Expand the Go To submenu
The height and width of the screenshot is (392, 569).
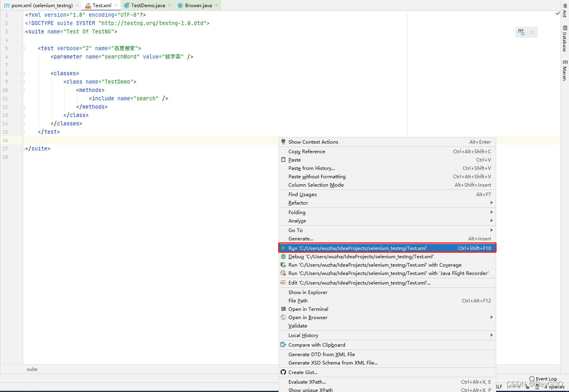point(387,230)
